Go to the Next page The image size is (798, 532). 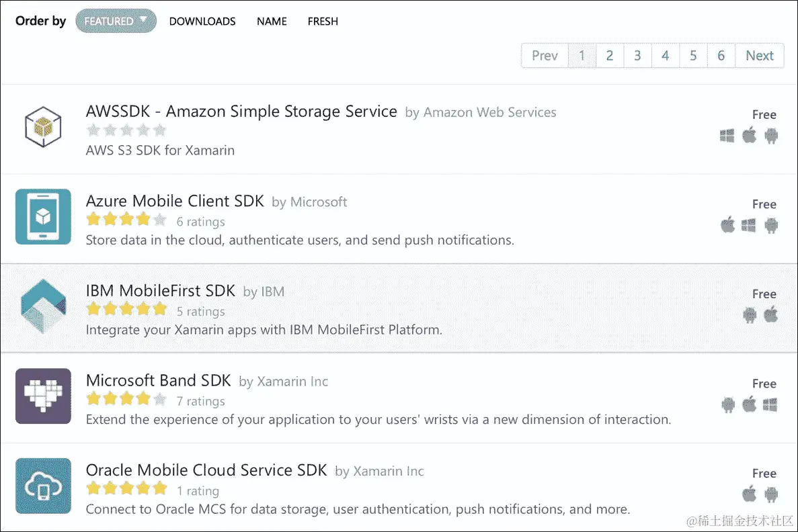pos(759,56)
